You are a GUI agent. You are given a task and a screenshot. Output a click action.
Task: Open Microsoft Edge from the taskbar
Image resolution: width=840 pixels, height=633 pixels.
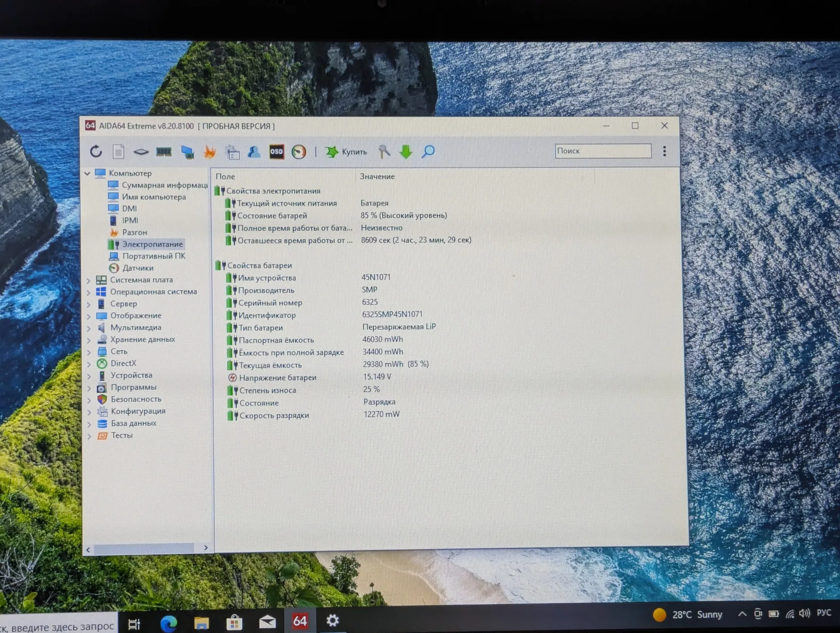pyautogui.click(x=169, y=623)
